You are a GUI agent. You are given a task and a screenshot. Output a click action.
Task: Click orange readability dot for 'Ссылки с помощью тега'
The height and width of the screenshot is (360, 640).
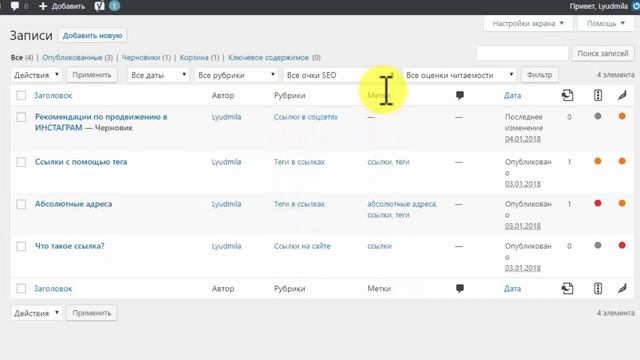[x=622, y=161]
